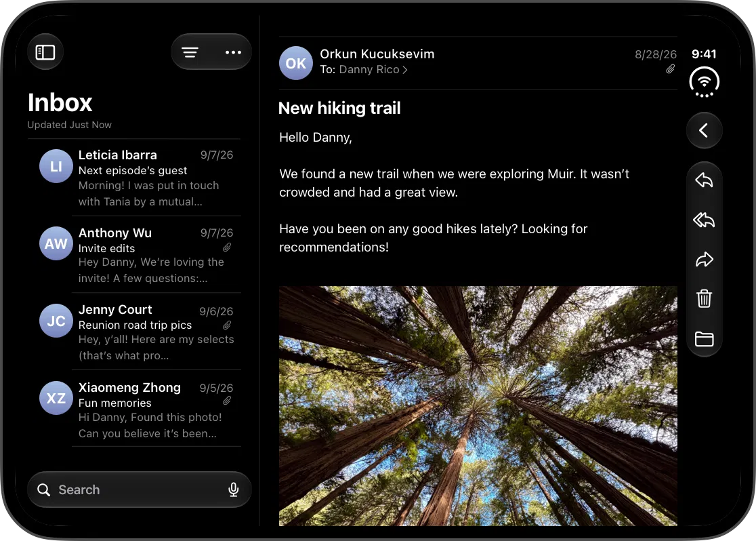Click paperclip on Jenny Court message
Image resolution: width=756 pixels, height=541 pixels.
227,325
